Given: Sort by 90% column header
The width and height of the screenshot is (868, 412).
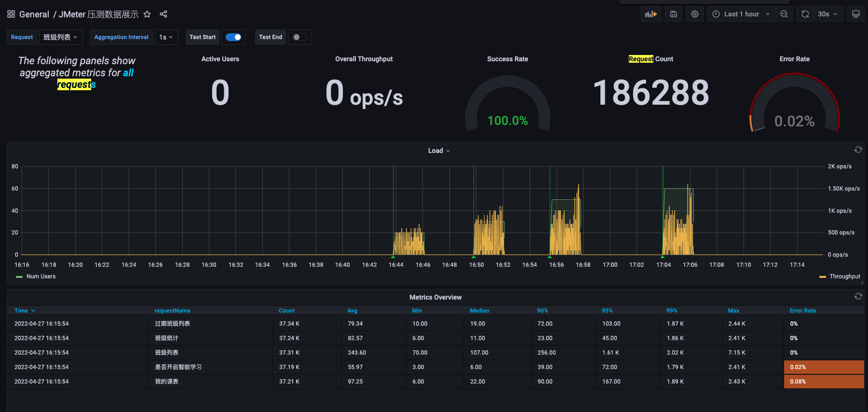Looking at the screenshot, I should point(542,311).
